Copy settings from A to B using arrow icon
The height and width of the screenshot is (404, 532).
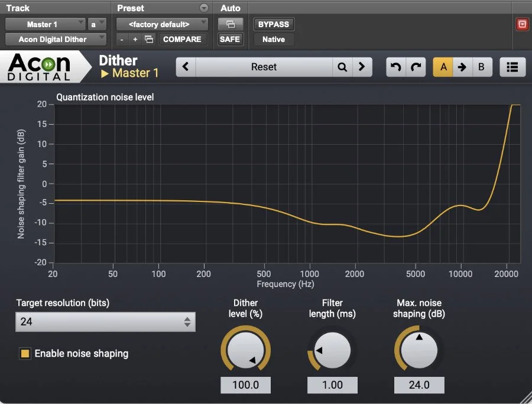(462, 67)
